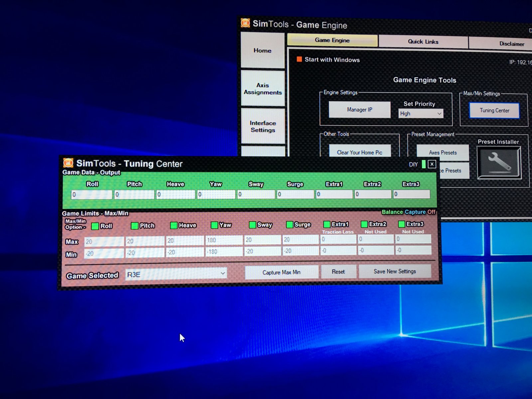The height and width of the screenshot is (399, 532).
Task: Open Axis Assignments sidebar page
Action: [263, 89]
